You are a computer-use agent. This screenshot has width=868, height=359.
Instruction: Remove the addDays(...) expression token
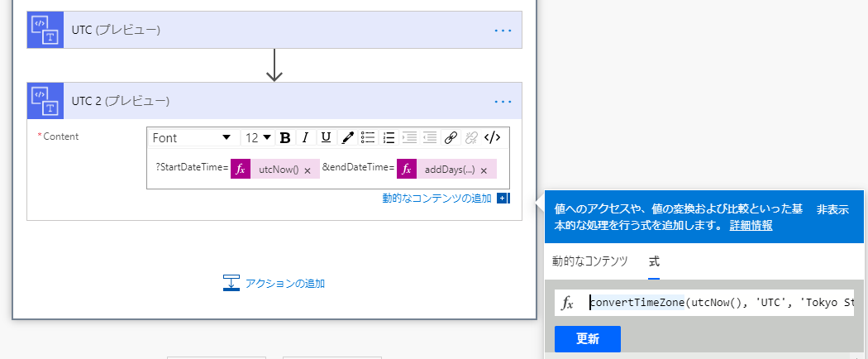point(484,170)
